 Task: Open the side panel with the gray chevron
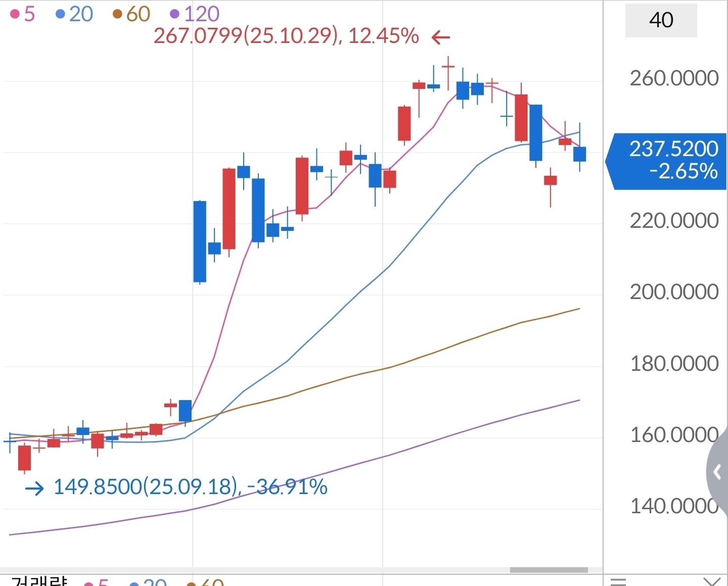point(717,472)
